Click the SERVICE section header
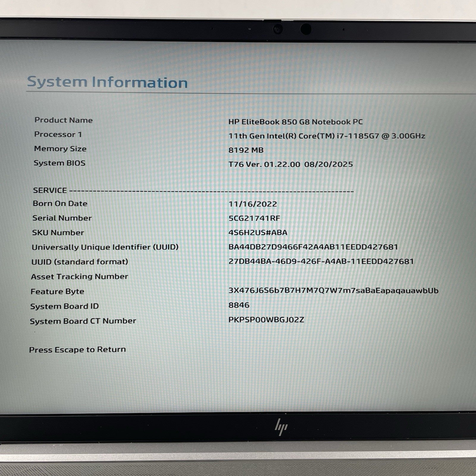This screenshot has height=476, width=476. click(x=50, y=190)
